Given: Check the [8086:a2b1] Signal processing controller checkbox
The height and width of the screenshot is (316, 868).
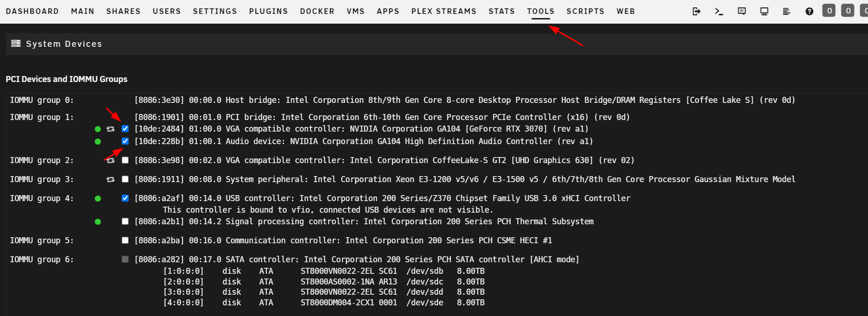Looking at the screenshot, I should [125, 221].
